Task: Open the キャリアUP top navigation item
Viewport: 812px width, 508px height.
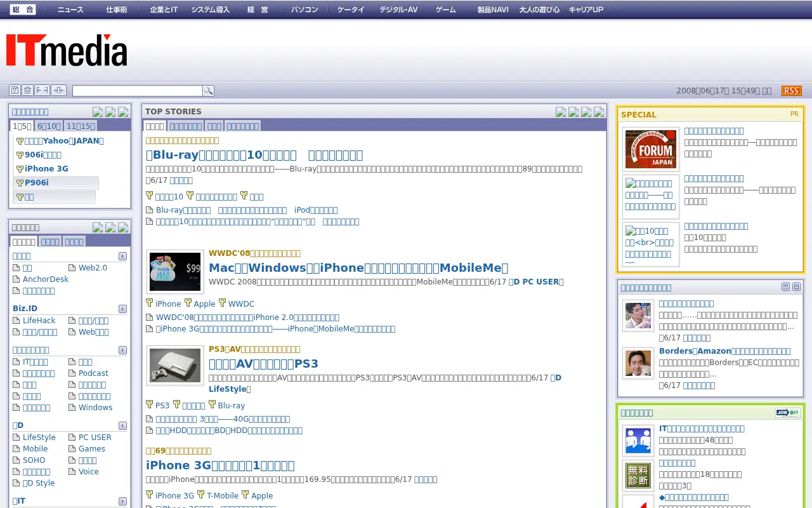Action: (586, 10)
